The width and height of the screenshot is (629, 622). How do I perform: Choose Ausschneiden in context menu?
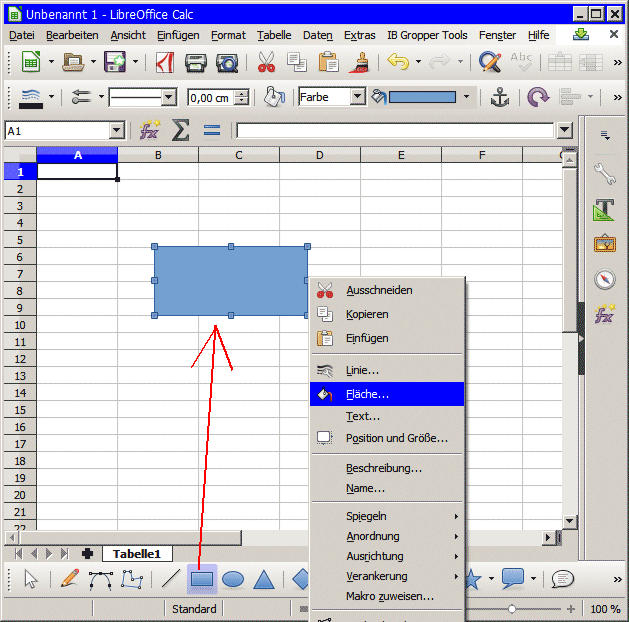(x=387, y=290)
